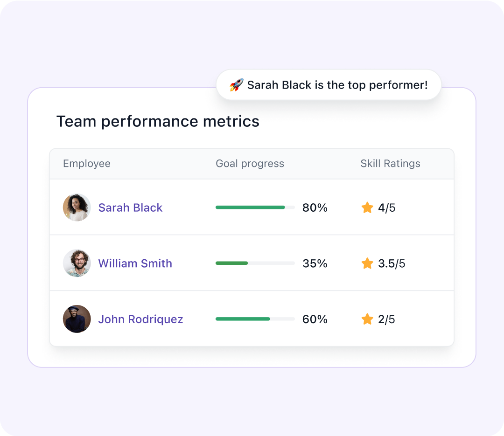Sort by the Goal progress column header

(250, 164)
